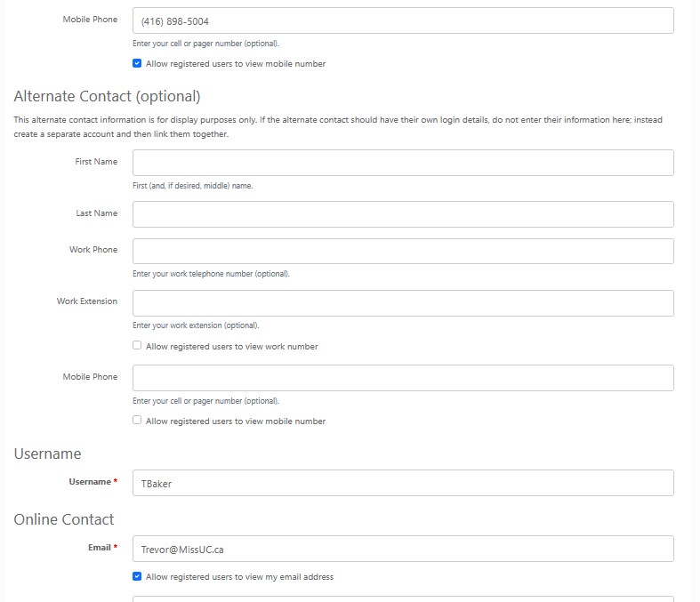Check the unchecked 'view mobile number' box
The height and width of the screenshot is (602, 700).
[137, 421]
